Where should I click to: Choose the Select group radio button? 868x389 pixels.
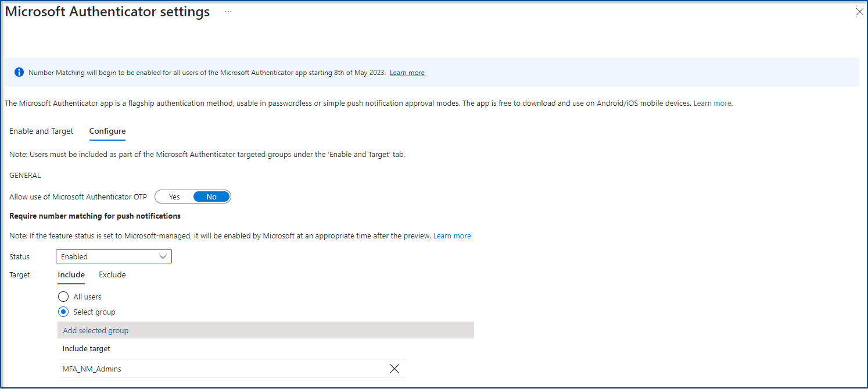[64, 312]
